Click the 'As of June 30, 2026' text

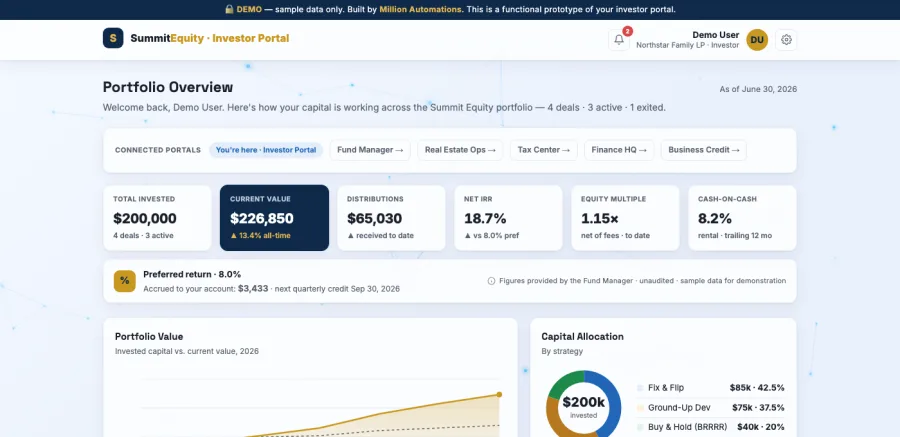(758, 89)
